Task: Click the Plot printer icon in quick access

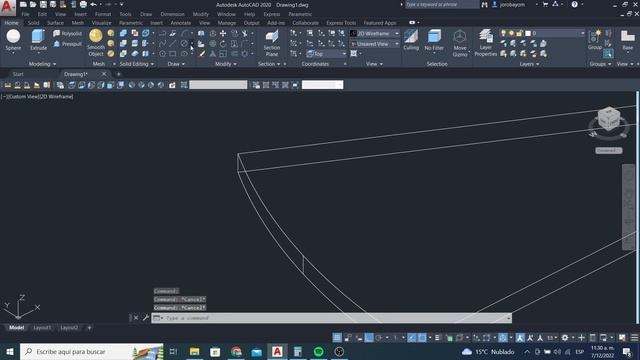Action: [83, 4]
